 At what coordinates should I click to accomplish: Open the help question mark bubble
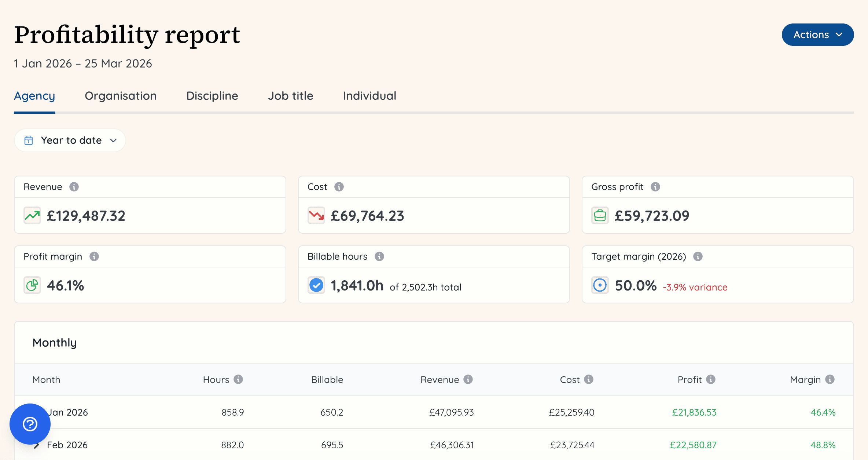30,424
